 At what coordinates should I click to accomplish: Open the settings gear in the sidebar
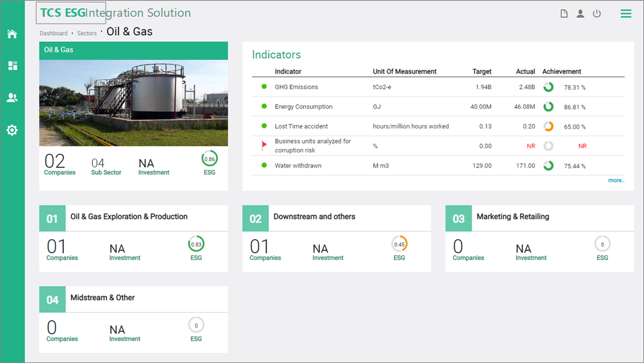click(13, 130)
